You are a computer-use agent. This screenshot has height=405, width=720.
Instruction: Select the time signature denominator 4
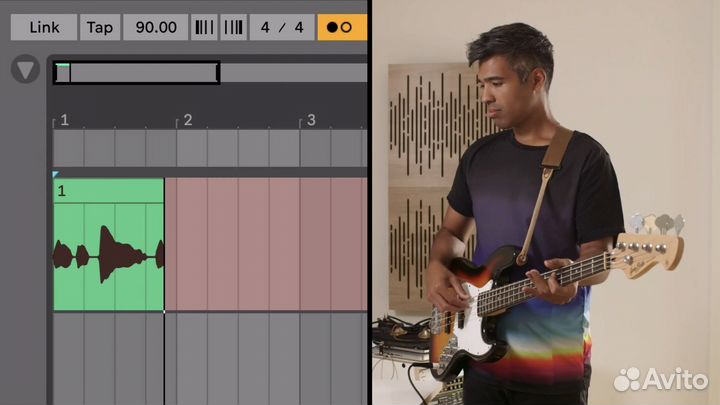(299, 27)
